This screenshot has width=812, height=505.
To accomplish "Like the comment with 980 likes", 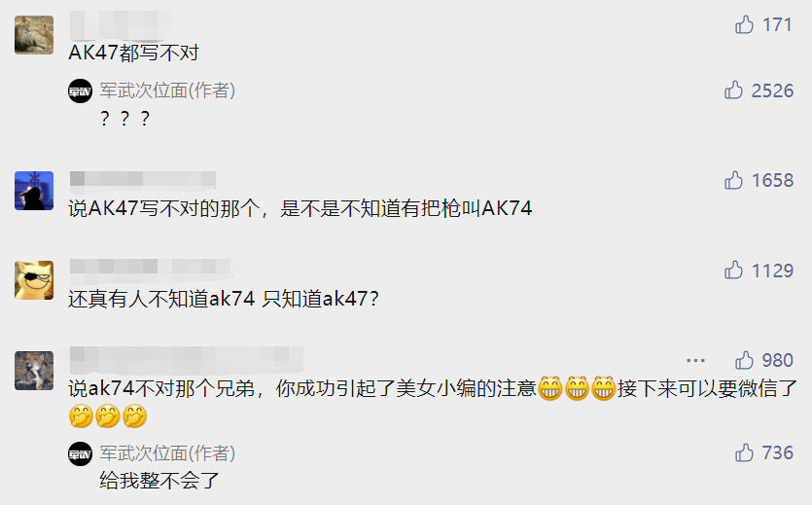I will [744, 360].
